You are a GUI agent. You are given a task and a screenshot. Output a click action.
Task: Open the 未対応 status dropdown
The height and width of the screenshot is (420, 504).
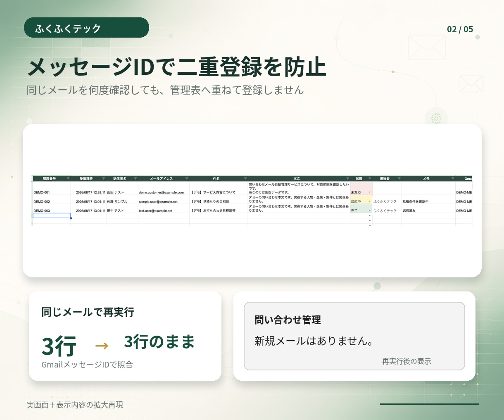[370, 193]
